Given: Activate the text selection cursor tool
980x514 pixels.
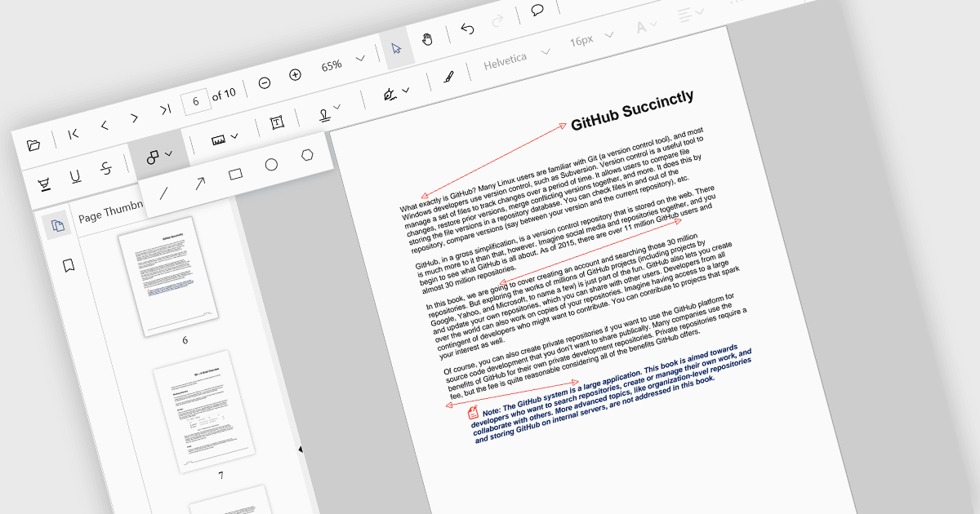Looking at the screenshot, I should pyautogui.click(x=397, y=47).
